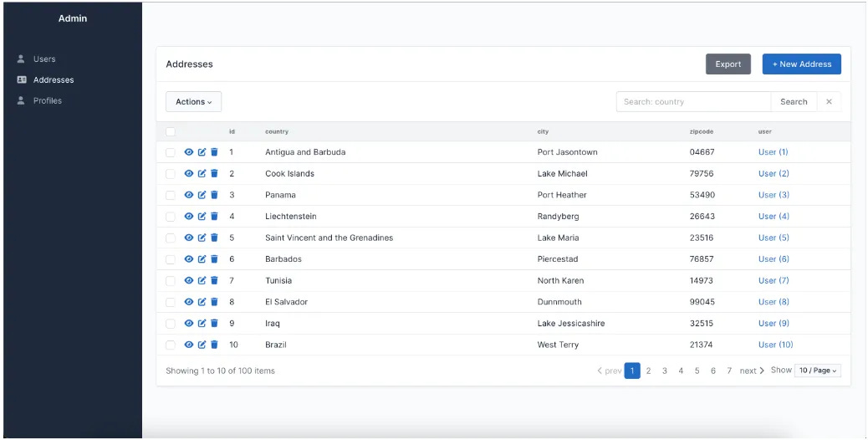Delete the Cook Islands address row
The width and height of the screenshot is (868, 440).
214,173
